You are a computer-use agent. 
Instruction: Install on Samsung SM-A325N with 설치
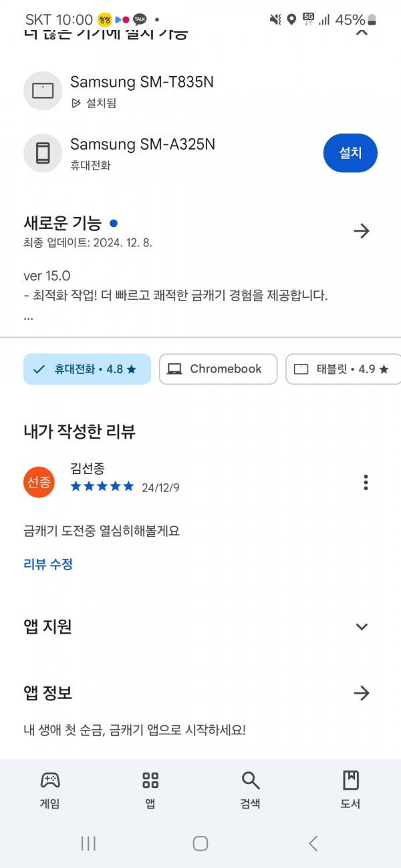[x=350, y=153]
